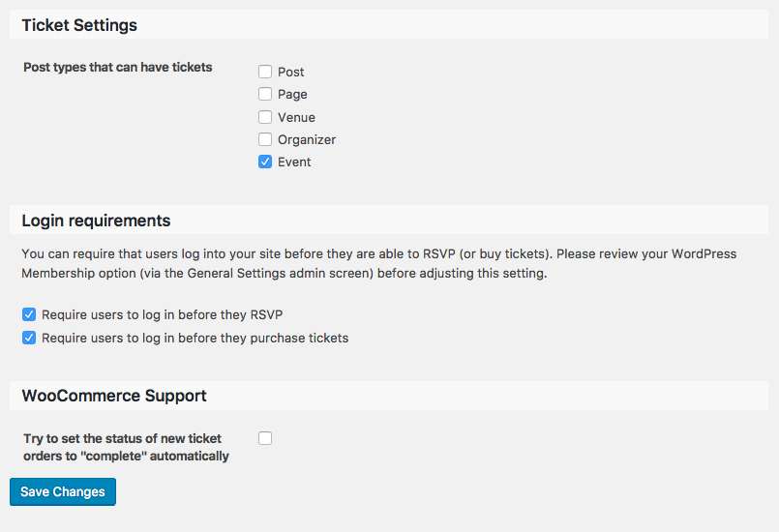Click the Save Changes button
This screenshot has height=532, width=779.
click(63, 491)
